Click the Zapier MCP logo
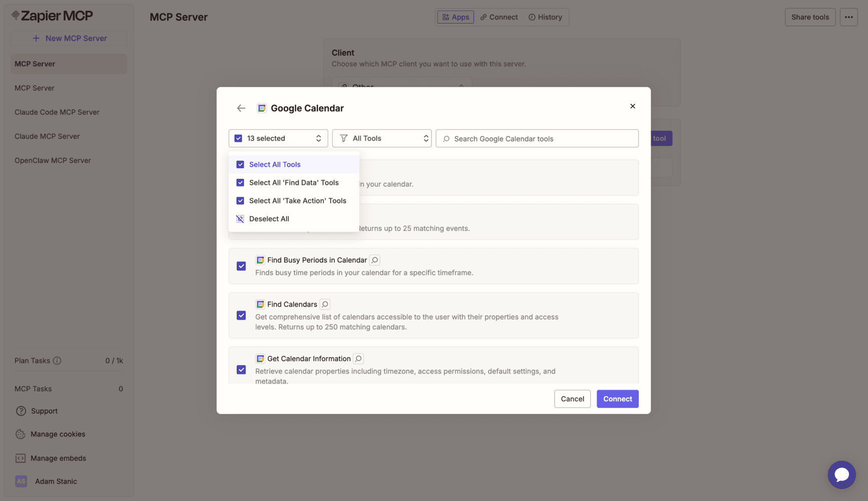The image size is (868, 501). pos(52,16)
